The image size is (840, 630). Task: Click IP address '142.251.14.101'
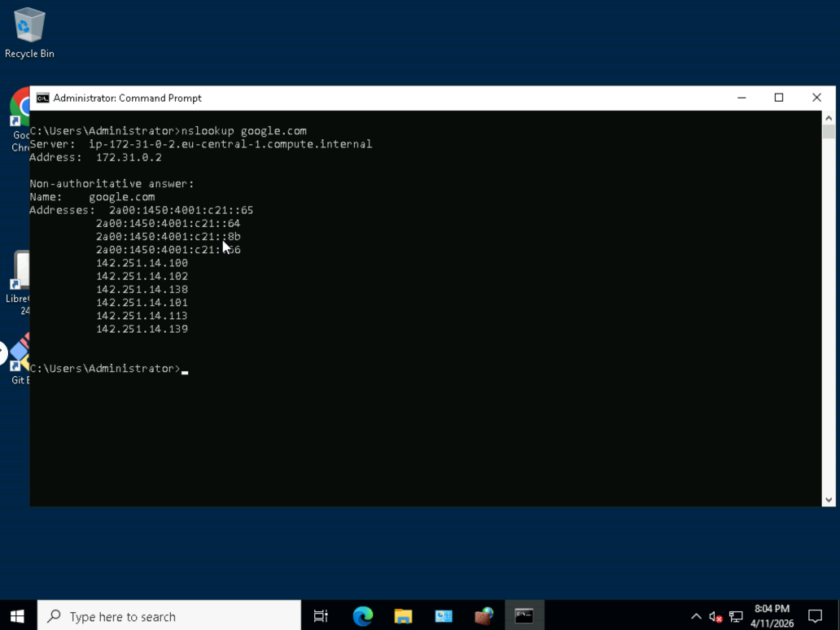point(142,303)
